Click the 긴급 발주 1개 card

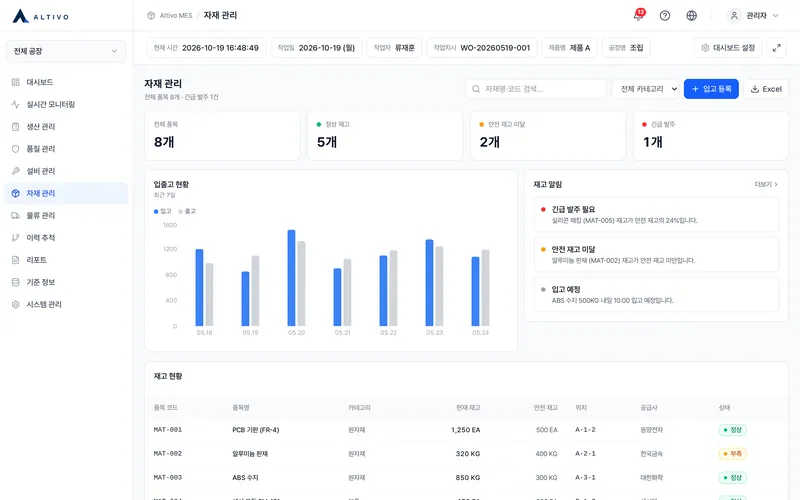click(711, 136)
